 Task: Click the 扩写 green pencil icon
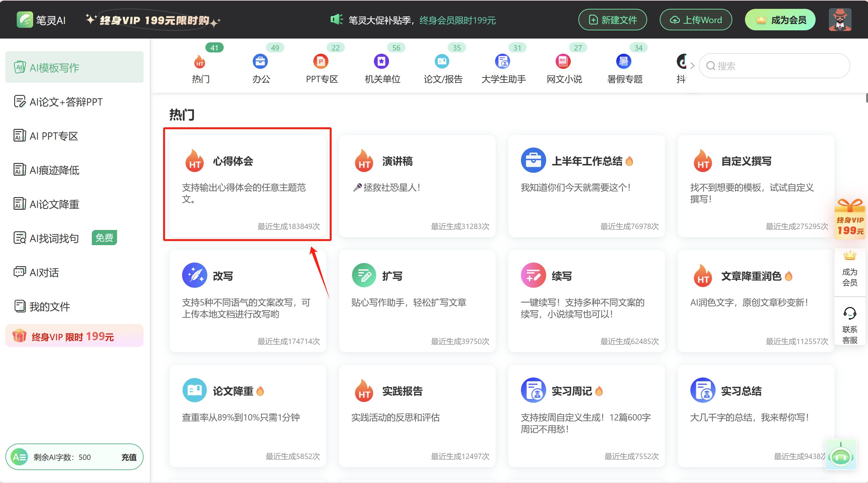tap(364, 275)
